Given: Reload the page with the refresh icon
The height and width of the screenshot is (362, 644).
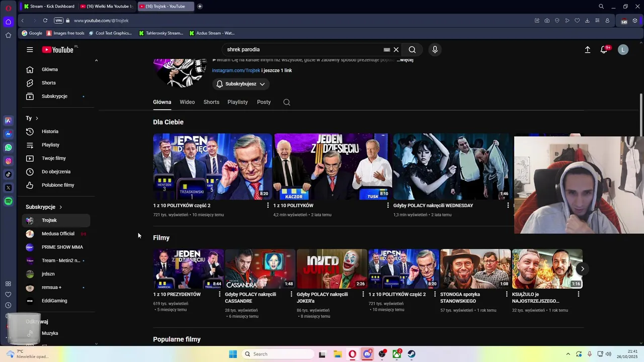Looking at the screenshot, I should [x=45, y=21].
